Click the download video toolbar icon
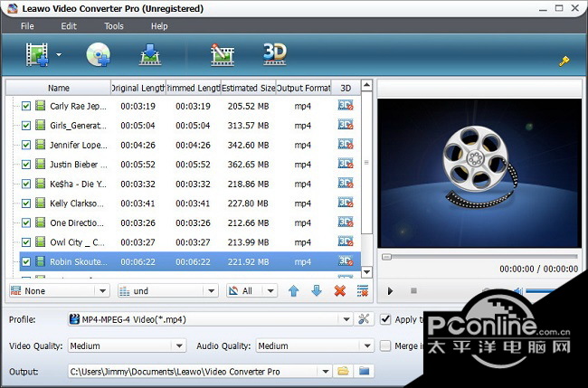The height and width of the screenshot is (388, 588). [x=149, y=56]
